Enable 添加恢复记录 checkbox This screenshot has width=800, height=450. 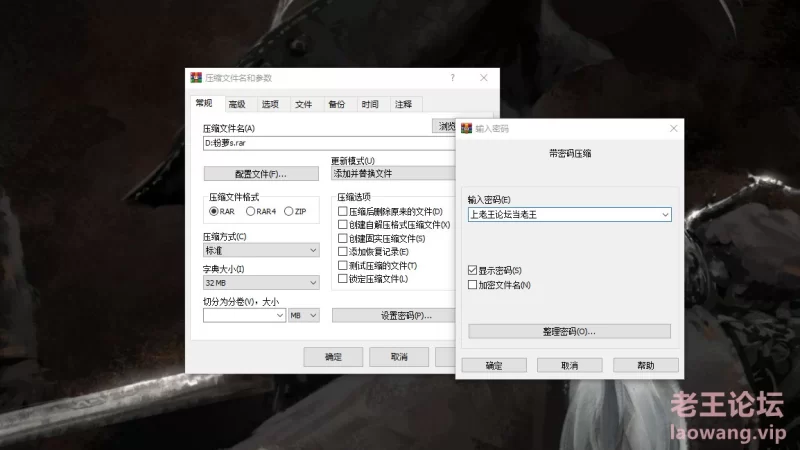point(343,252)
